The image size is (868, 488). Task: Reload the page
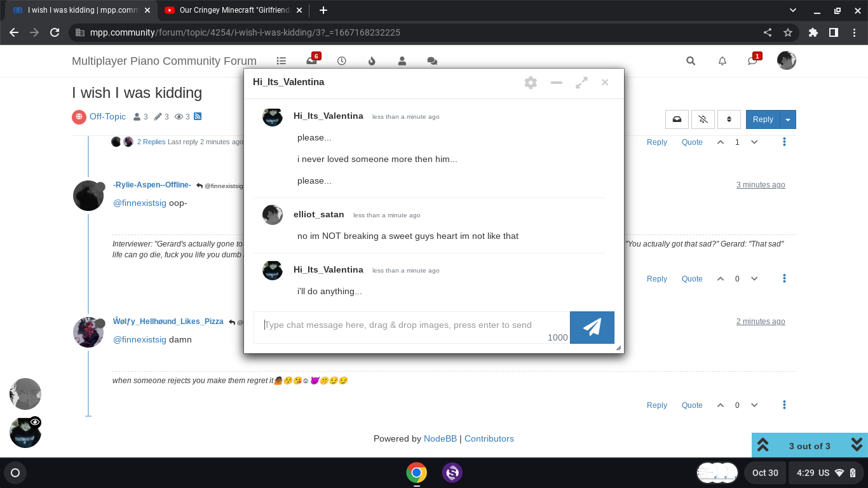click(55, 32)
